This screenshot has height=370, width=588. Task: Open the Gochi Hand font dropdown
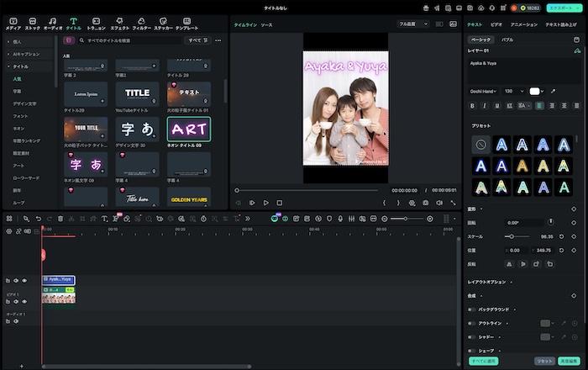pyautogui.click(x=483, y=91)
